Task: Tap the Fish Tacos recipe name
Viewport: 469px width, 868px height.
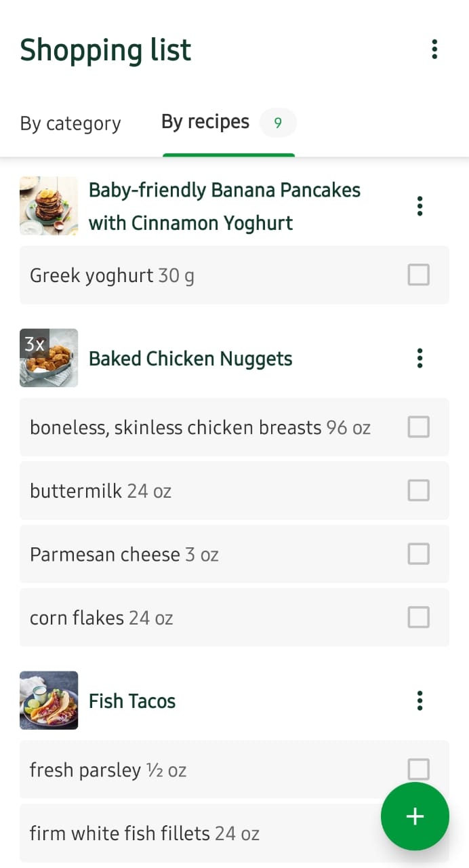Action: pos(132,701)
